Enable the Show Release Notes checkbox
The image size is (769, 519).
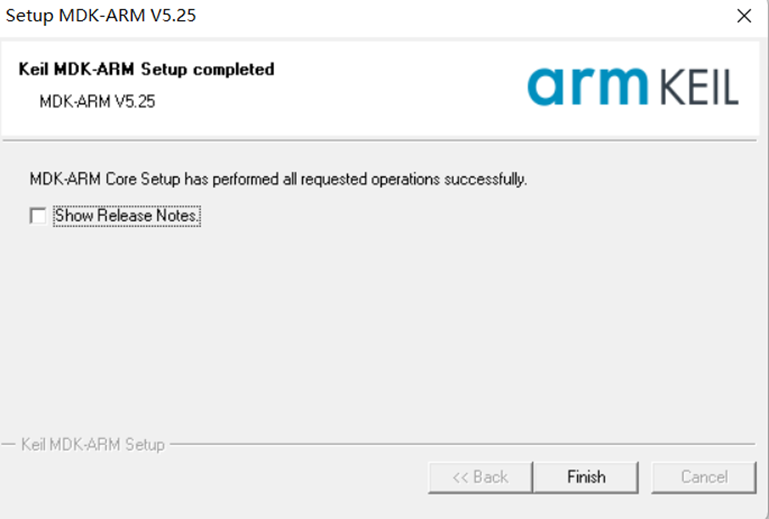click(38, 215)
